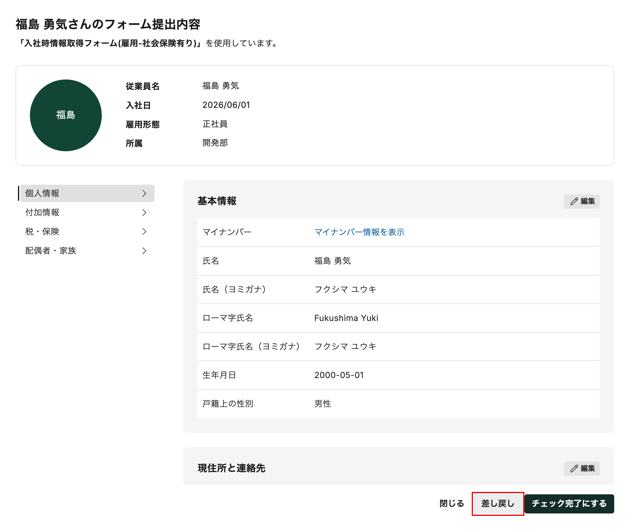Click the pencil icon in 現住所と連絡先 section
625x529 pixels.
point(574,468)
